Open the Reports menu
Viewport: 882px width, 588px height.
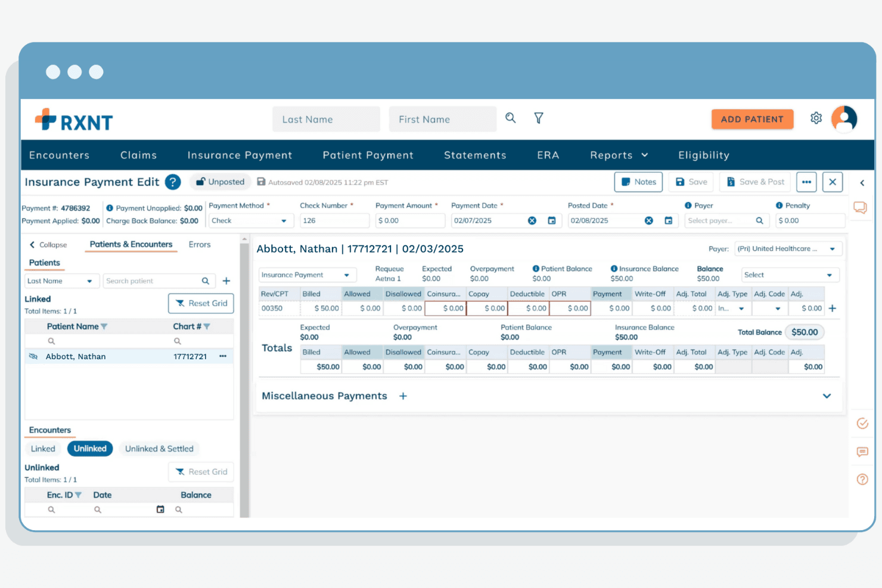[x=619, y=155]
